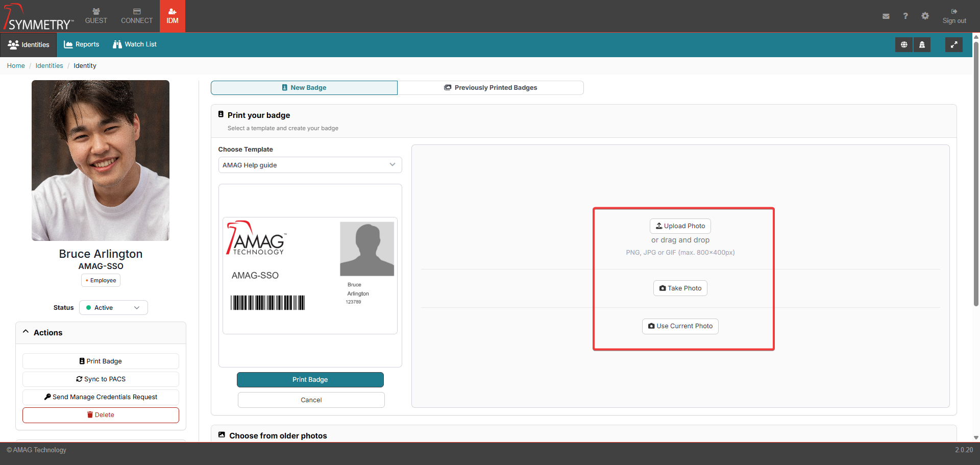Click the mail envelope icon

(886, 16)
